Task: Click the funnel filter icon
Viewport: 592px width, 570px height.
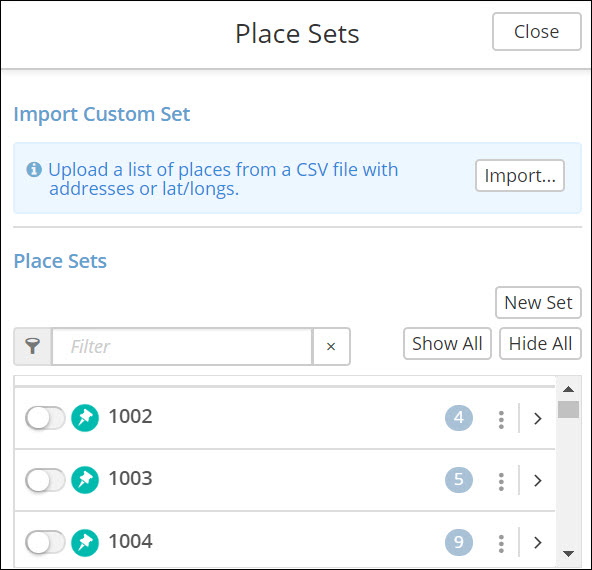Action: [33, 346]
